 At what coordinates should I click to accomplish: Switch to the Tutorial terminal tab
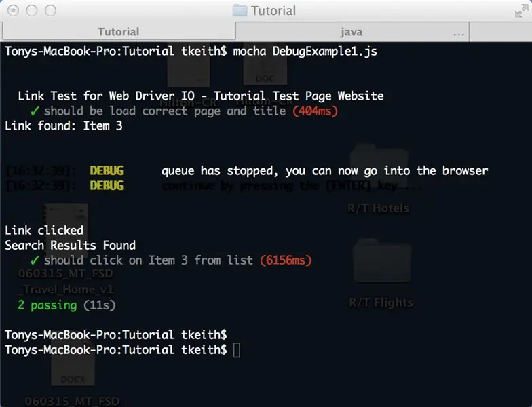pyautogui.click(x=118, y=31)
